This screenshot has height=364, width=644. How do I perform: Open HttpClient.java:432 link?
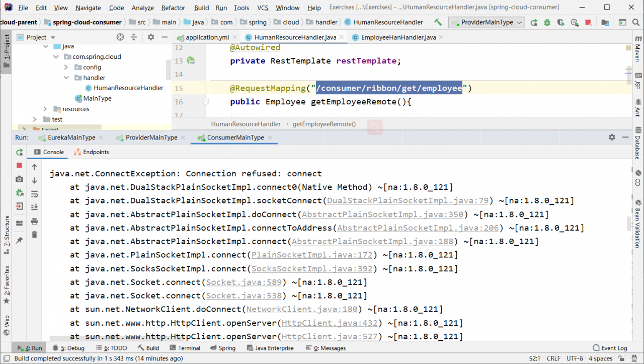(330, 323)
